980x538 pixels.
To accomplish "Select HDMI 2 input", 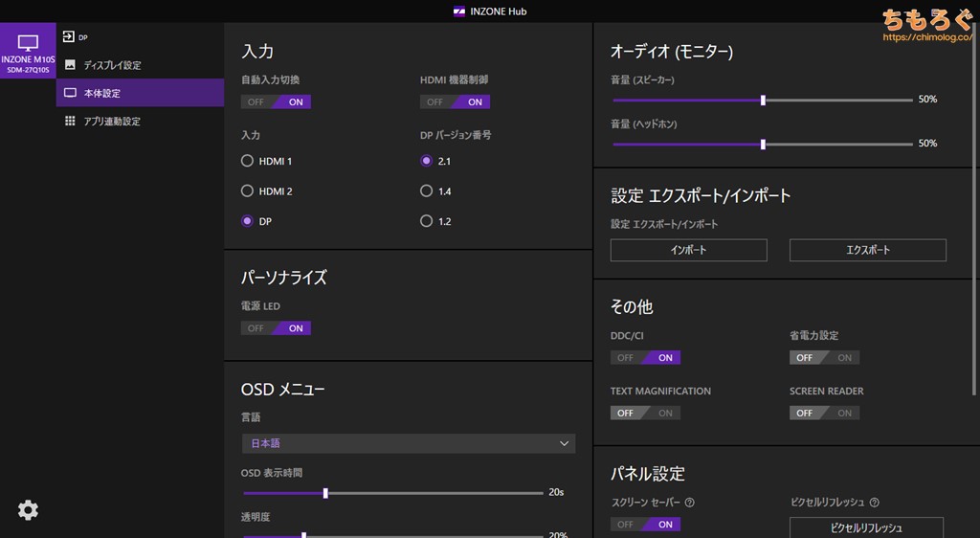I will (248, 191).
